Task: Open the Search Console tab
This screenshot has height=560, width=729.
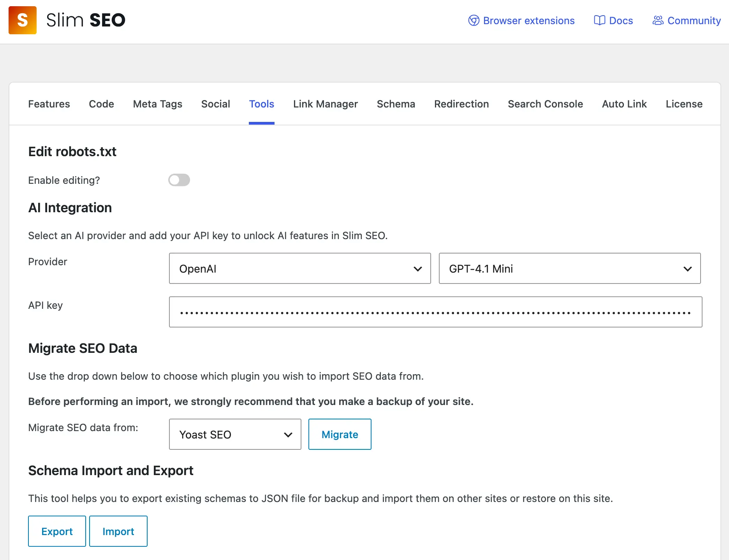Action: coord(545,104)
